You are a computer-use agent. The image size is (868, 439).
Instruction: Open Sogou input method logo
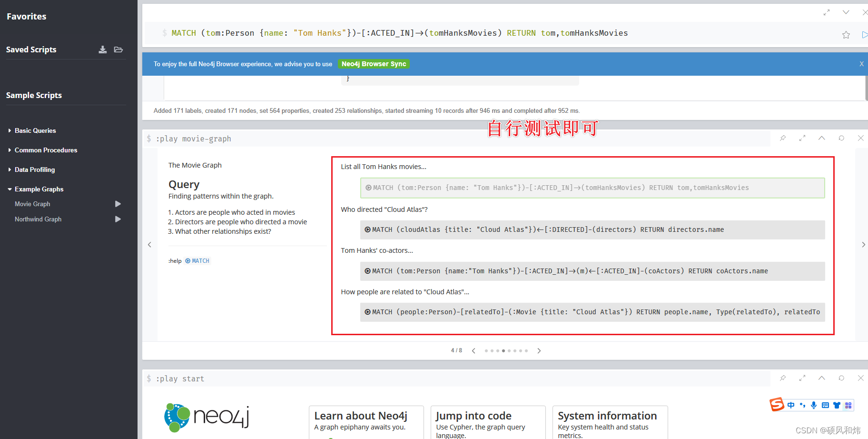(x=777, y=405)
